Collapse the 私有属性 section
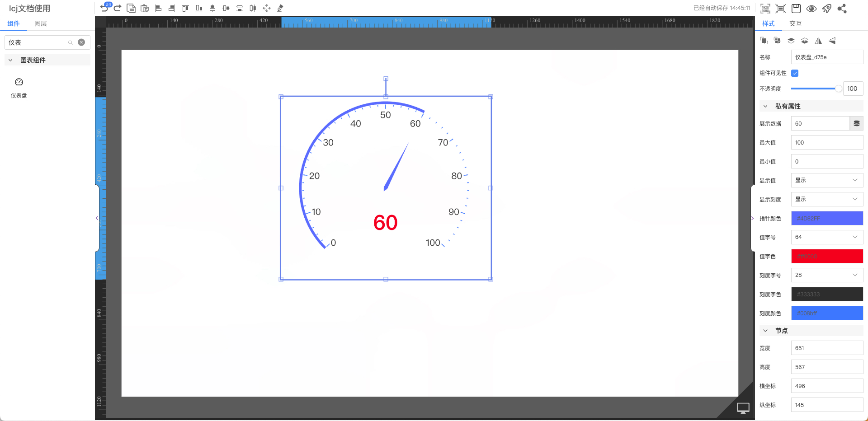868x421 pixels. pos(765,106)
